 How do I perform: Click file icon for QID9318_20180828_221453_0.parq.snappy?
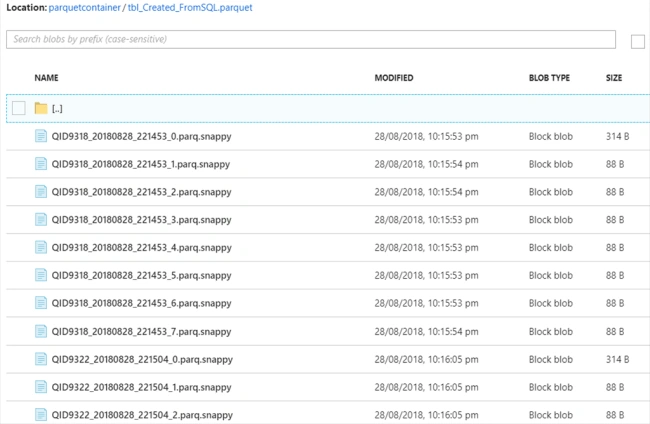41,136
